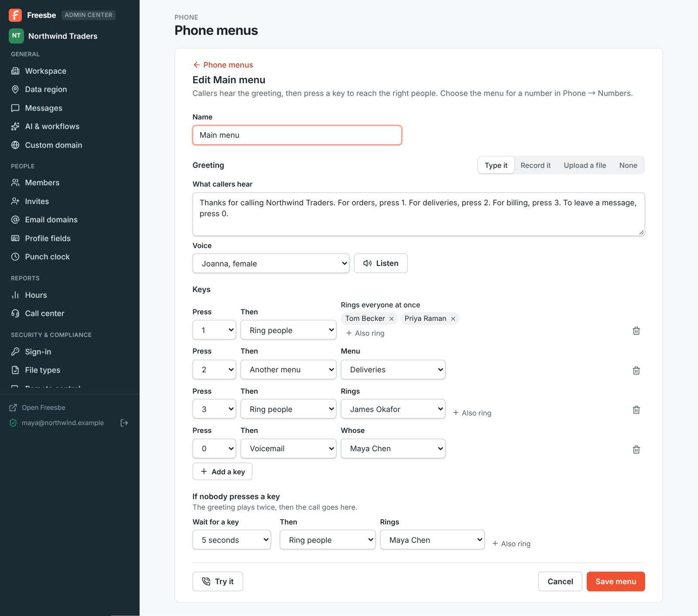Click the shield icon beside maya@northwind.example
This screenshot has width=698, height=616.
13,423
